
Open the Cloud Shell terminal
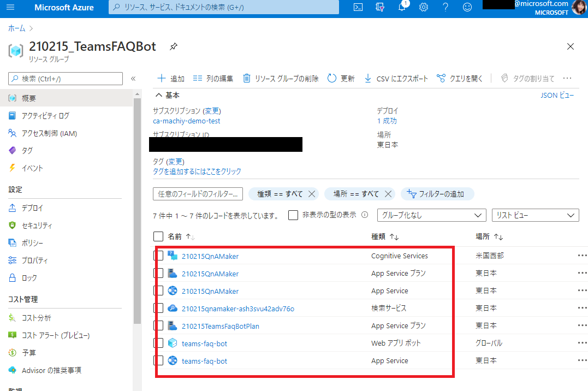[x=358, y=8]
